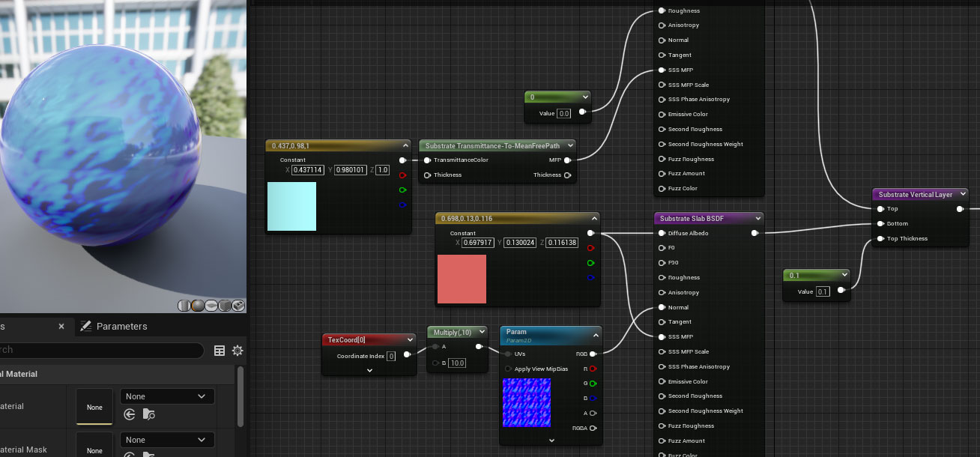Click the red color swatch on the Constant node
The image size is (980, 457).
[x=462, y=279]
